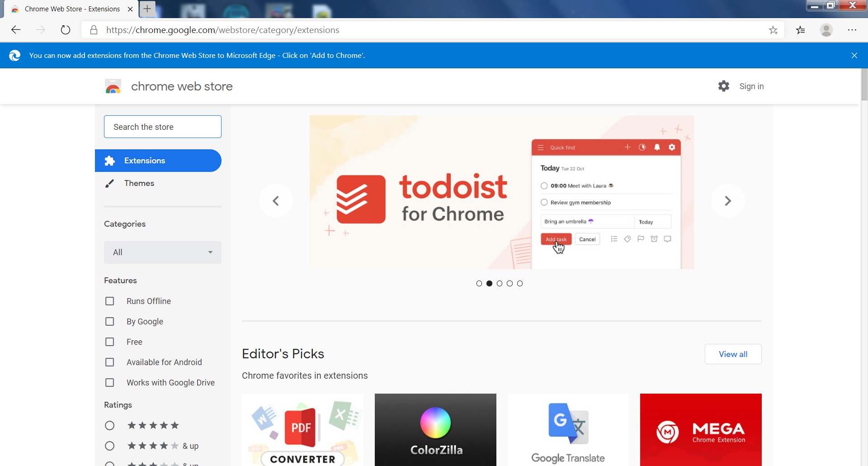The height and width of the screenshot is (466, 868).
Task: Go to previous carousel slide
Action: coord(276,200)
